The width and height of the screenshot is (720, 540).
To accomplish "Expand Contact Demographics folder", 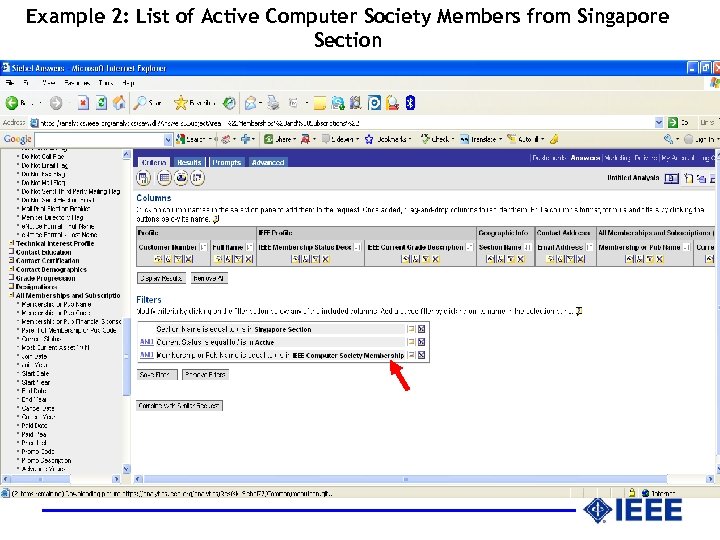I will tap(11, 270).
